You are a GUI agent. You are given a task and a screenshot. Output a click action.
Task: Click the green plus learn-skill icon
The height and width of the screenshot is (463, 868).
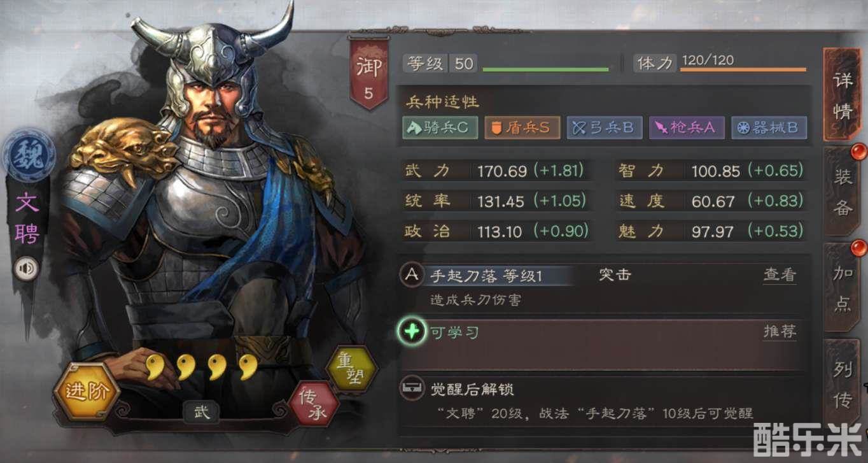(412, 332)
